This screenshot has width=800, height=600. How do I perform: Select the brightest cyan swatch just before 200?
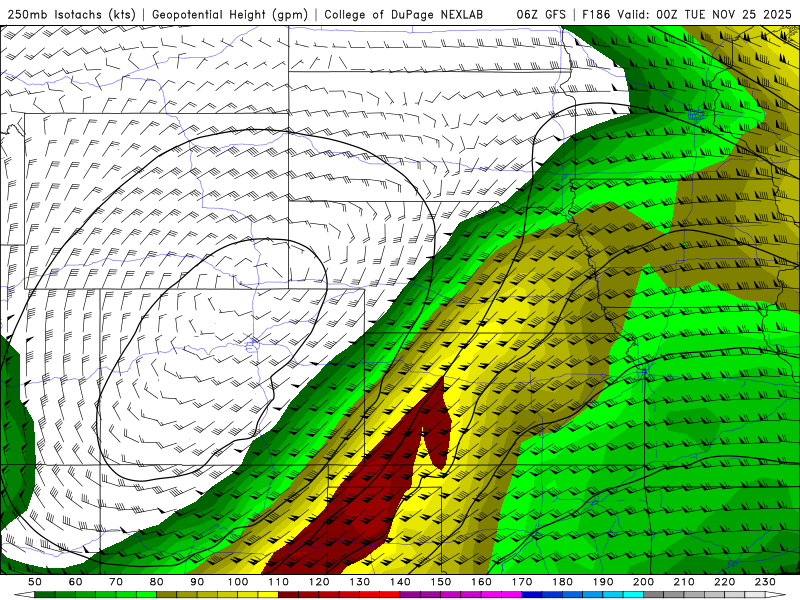coord(633,595)
